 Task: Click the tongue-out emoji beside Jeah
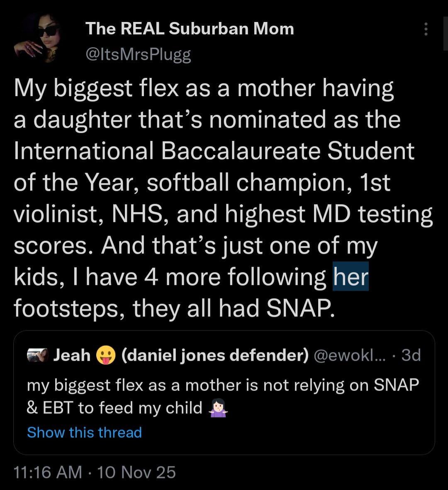[104, 355]
